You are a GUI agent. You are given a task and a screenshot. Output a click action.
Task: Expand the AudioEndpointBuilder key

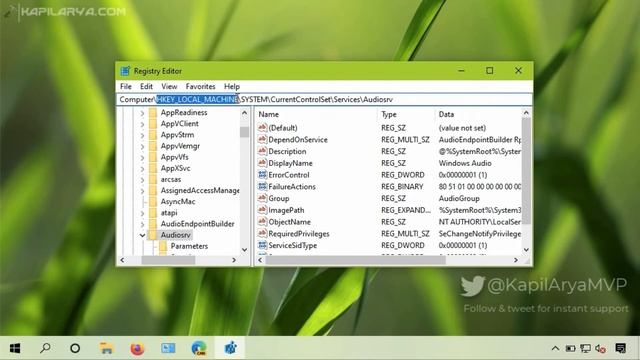(142, 224)
